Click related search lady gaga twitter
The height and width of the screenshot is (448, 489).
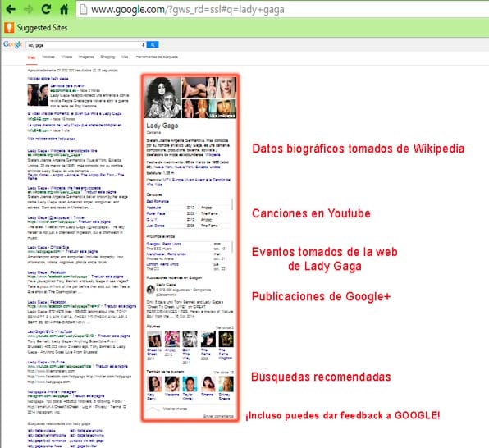pos(84,446)
